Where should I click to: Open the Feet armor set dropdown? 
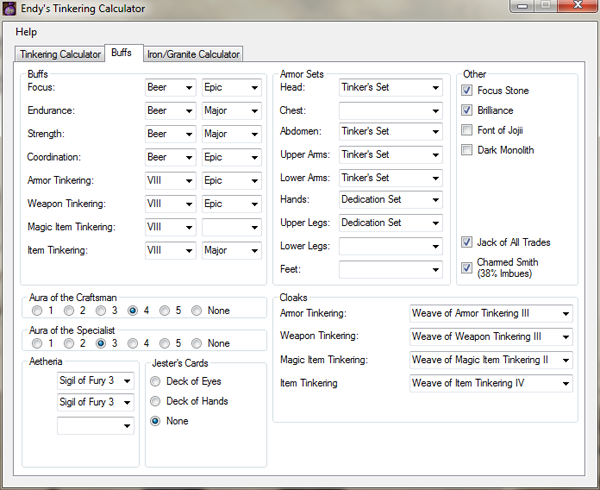pyautogui.click(x=391, y=270)
